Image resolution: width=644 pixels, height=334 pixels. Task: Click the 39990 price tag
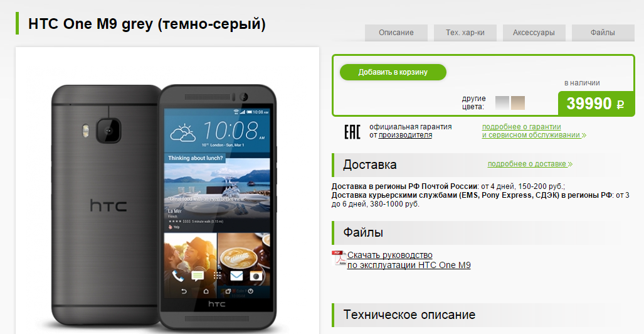[x=596, y=104]
